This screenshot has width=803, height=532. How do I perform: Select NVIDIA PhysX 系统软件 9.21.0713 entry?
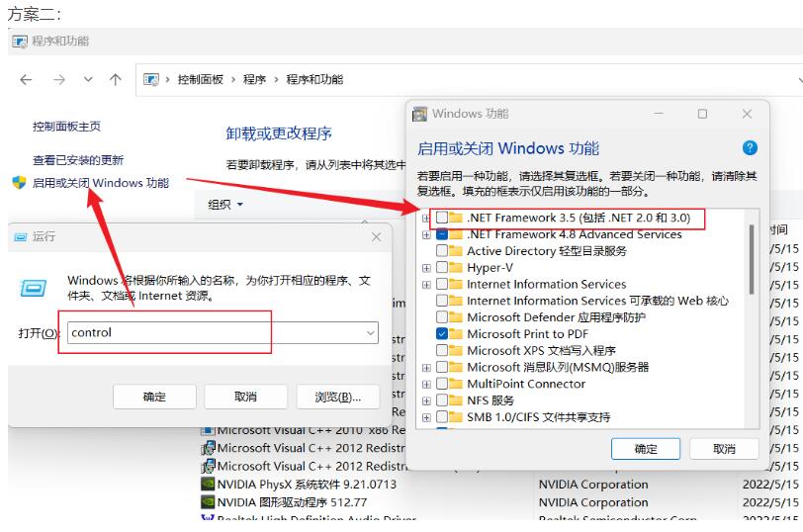pyautogui.click(x=307, y=485)
